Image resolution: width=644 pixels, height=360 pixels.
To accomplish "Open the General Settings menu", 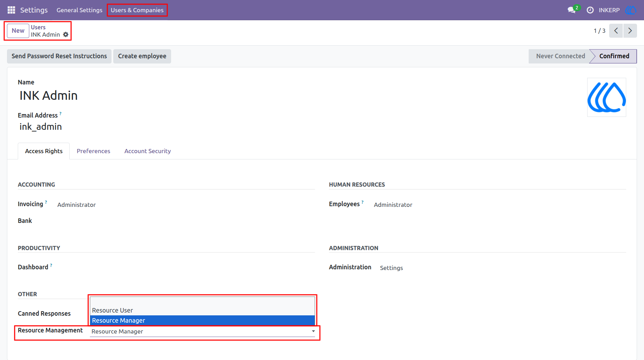I will [x=79, y=10].
